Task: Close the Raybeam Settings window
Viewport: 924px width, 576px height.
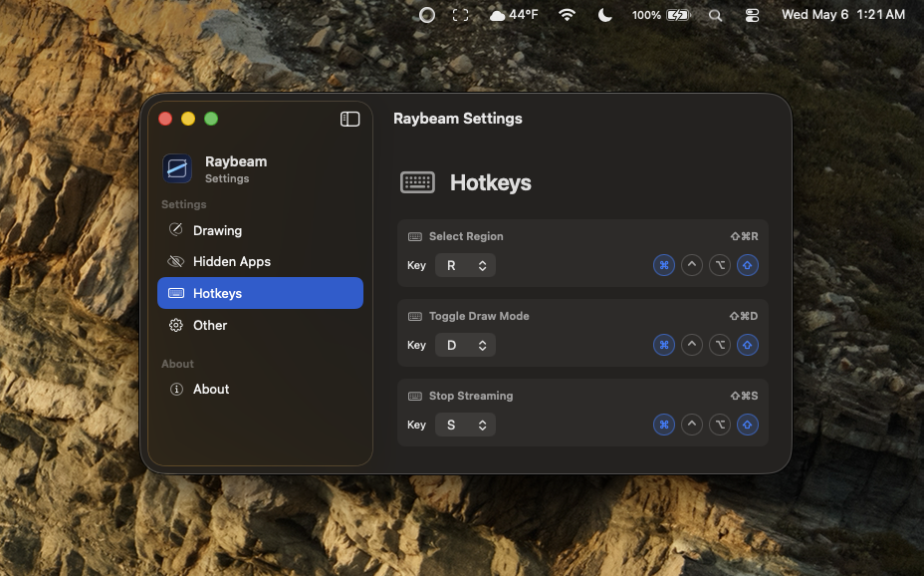Action: [165, 120]
